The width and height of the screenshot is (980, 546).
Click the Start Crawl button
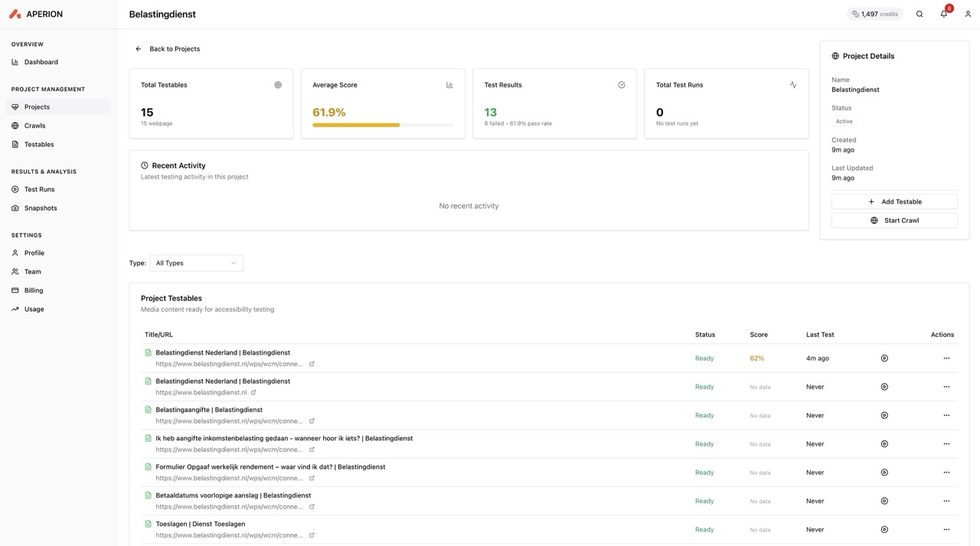pyautogui.click(x=894, y=221)
